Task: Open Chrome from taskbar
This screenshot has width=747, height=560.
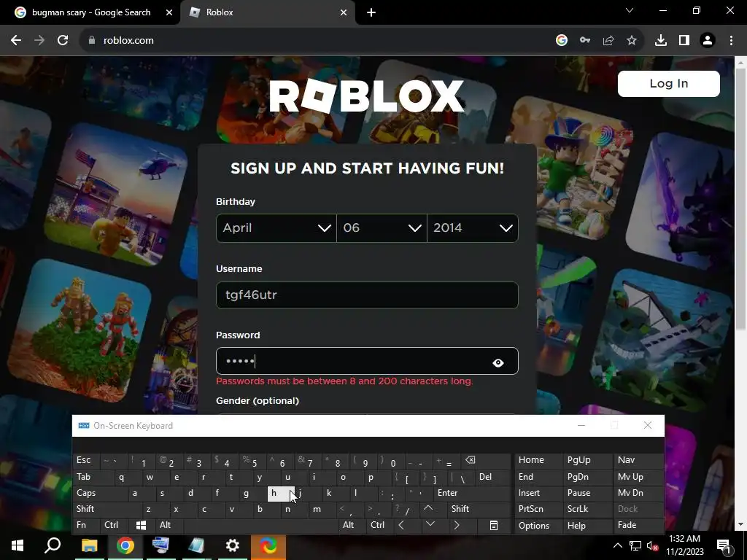Action: pos(125,545)
